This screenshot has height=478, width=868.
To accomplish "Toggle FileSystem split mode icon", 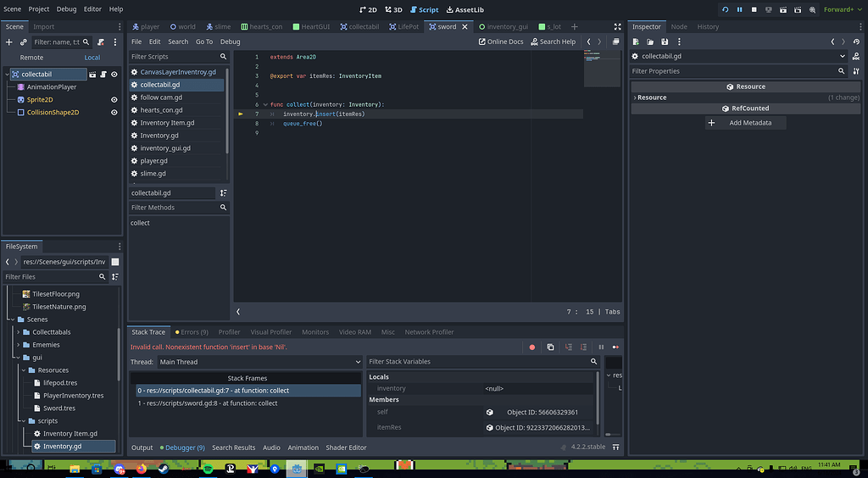I will point(115,262).
